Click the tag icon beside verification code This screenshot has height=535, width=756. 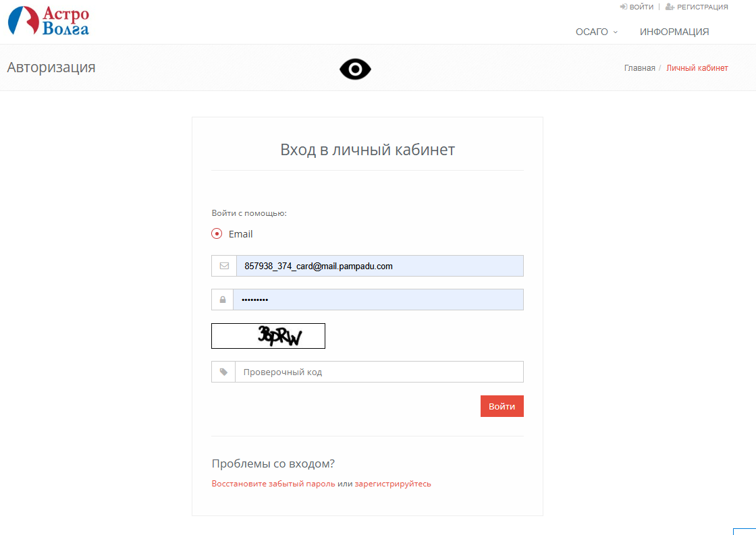pos(223,372)
